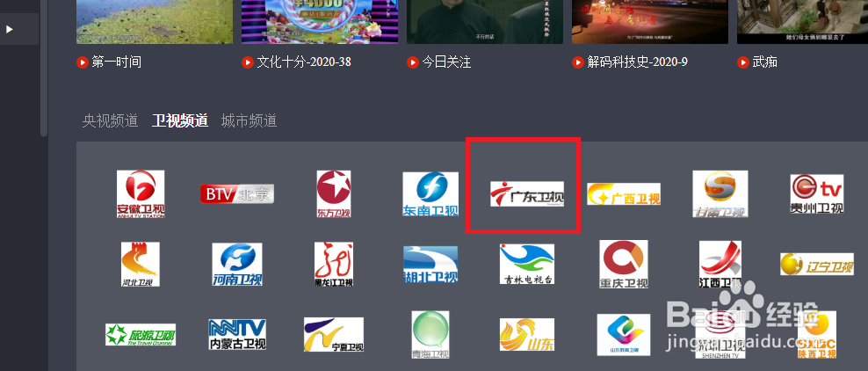Select the 卫视频道 tab
The image size is (868, 371).
click(x=180, y=120)
